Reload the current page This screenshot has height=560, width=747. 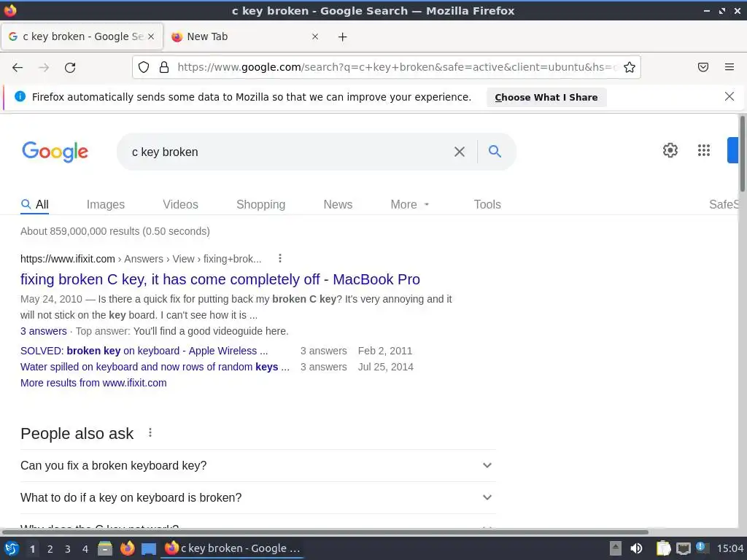tap(70, 68)
